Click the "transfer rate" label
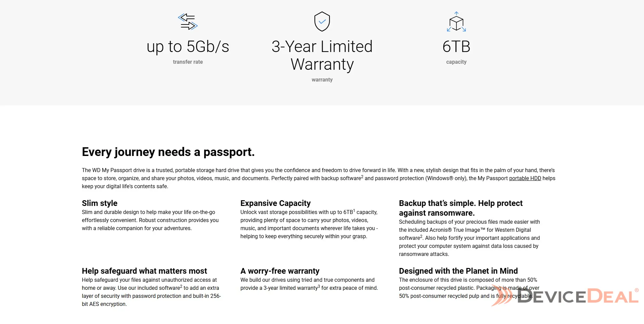 click(x=188, y=62)
